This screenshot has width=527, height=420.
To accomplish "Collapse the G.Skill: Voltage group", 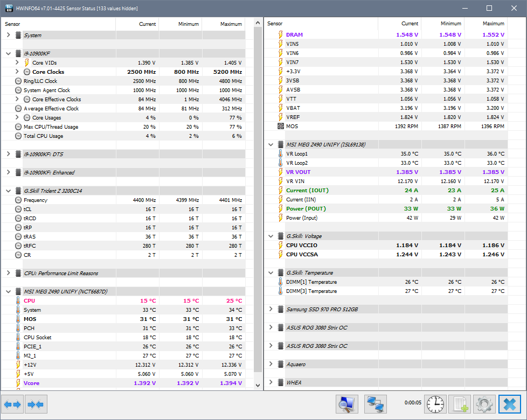I will coord(271,236).
